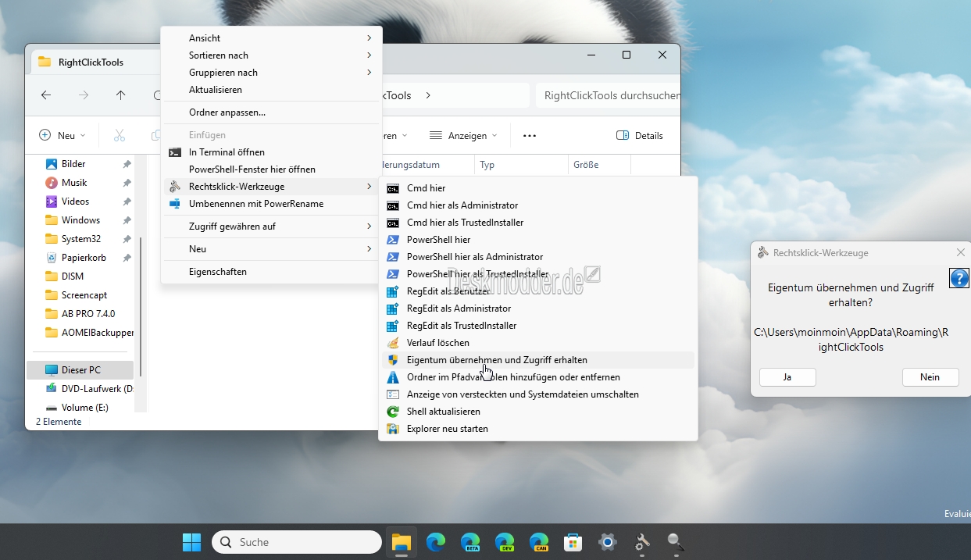Image resolution: width=971 pixels, height=560 pixels.
Task: Expand the Ansicht submenu
Action: pos(271,38)
